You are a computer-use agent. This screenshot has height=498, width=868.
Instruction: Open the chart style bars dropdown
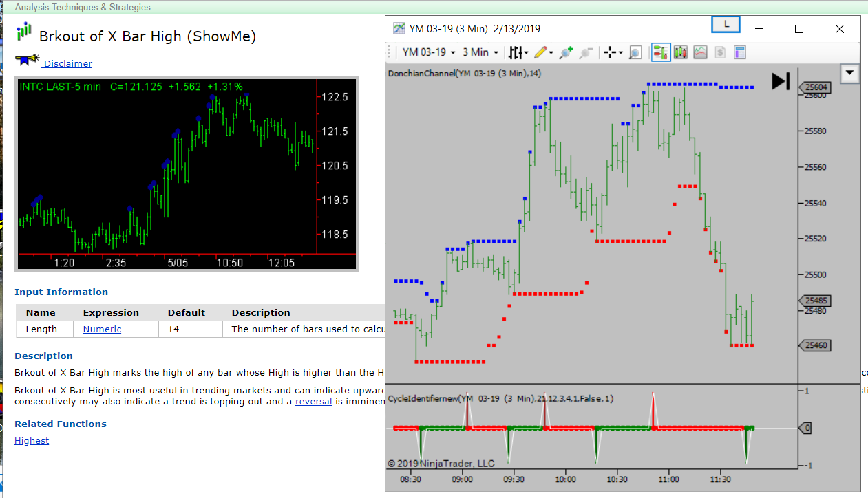518,52
